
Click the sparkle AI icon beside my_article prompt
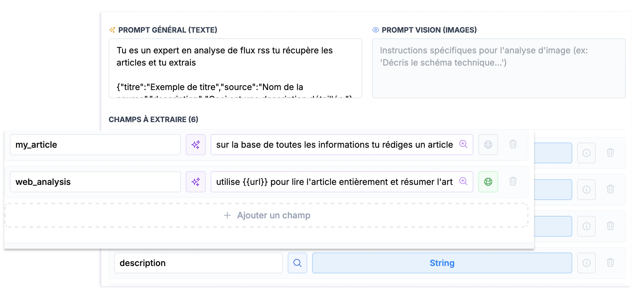[x=196, y=144]
